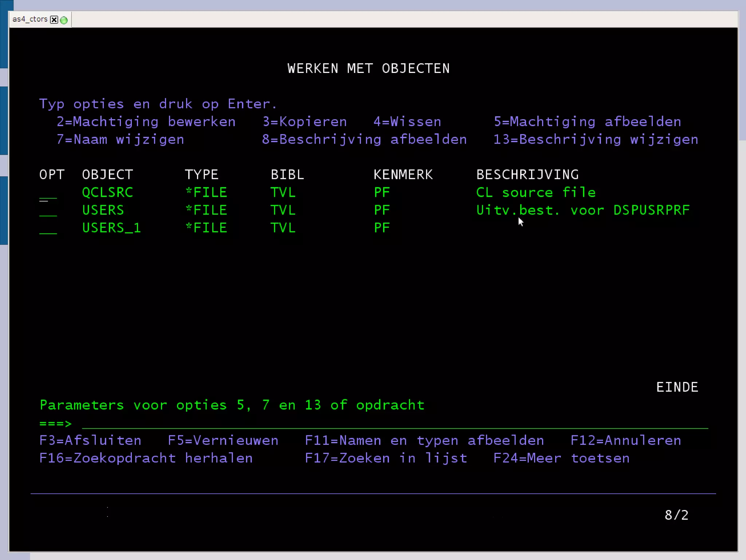Close the as4_ctors session tab
This screenshot has width=746, height=560.
54,20
